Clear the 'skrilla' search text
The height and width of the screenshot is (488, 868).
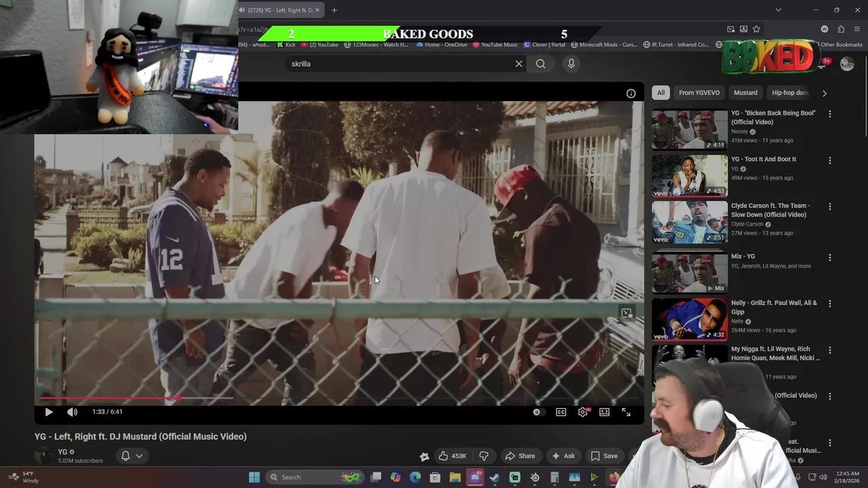(519, 64)
